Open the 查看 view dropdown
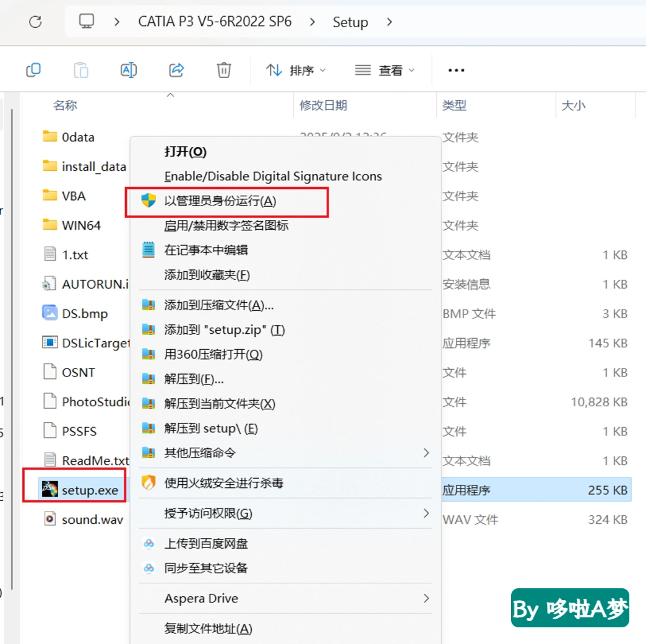 coord(385,71)
